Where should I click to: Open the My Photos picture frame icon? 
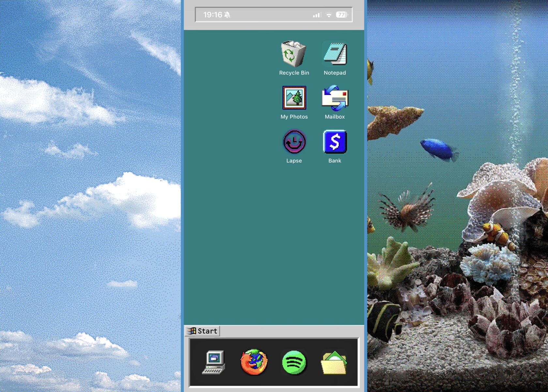(x=294, y=98)
